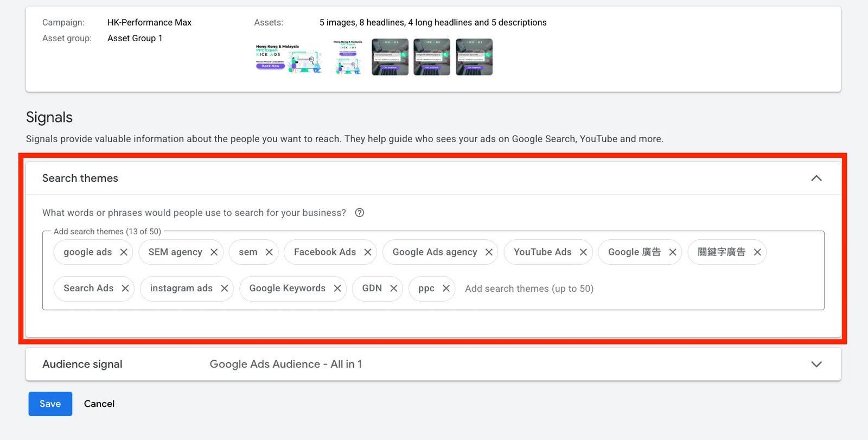Select the "YouTube Ads" chip label
Viewport: 868px width, 440px height.
[x=542, y=252]
